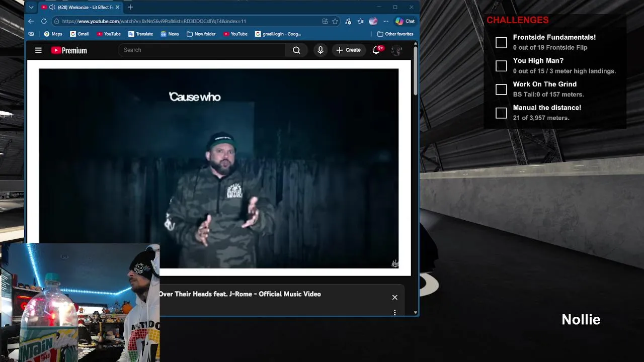Go back to previous page
Image resolution: width=644 pixels, height=362 pixels.
pyautogui.click(x=31, y=21)
